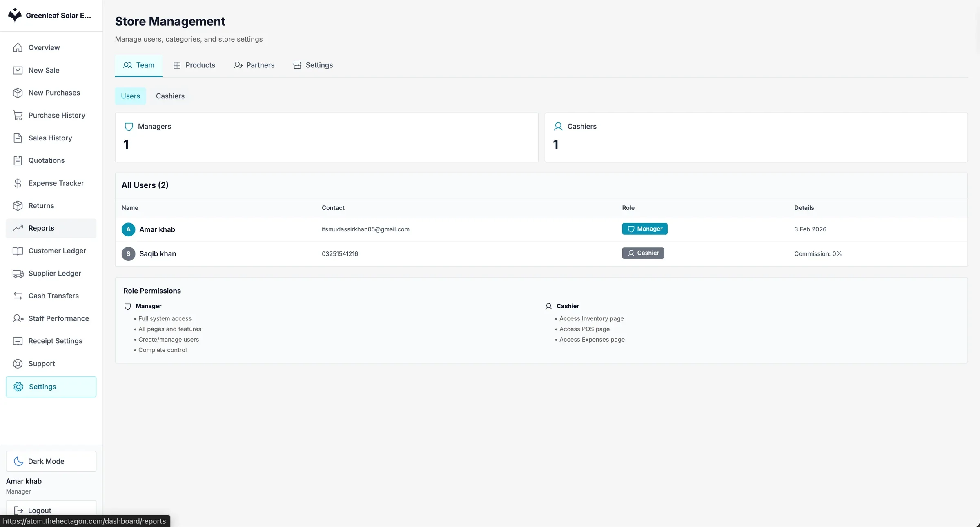Click the Sales History document icon

18,138
